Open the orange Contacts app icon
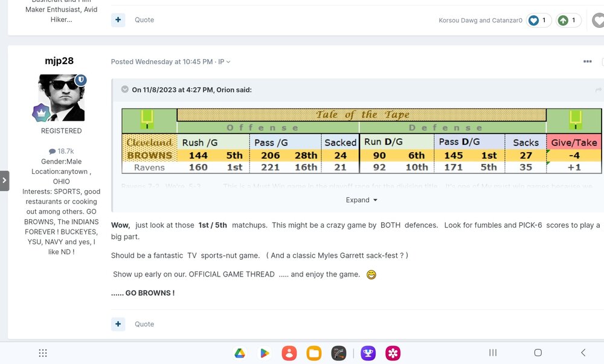Viewport: 604px width, 364px height. coord(289,353)
